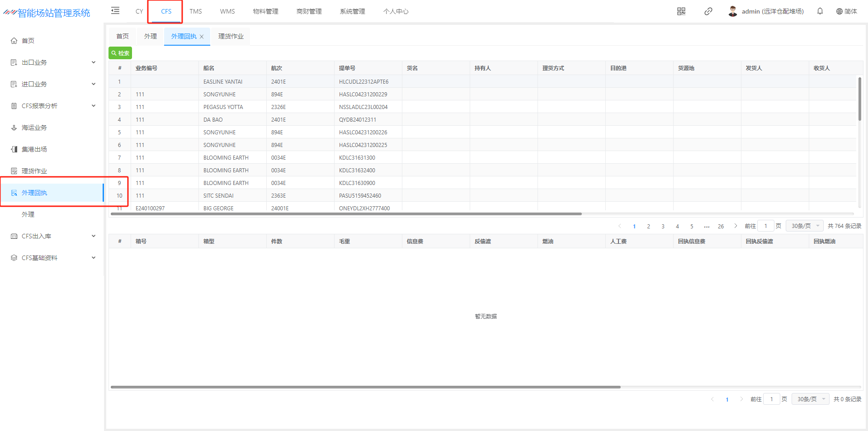
Task: Click the upper table horizontal scrollbar
Action: [x=346, y=214]
